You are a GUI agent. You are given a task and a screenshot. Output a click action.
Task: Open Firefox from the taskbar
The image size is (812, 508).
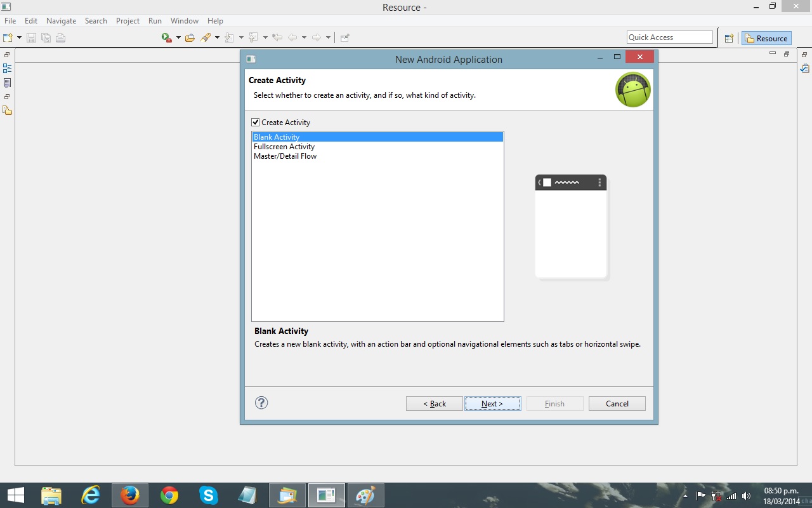point(130,495)
